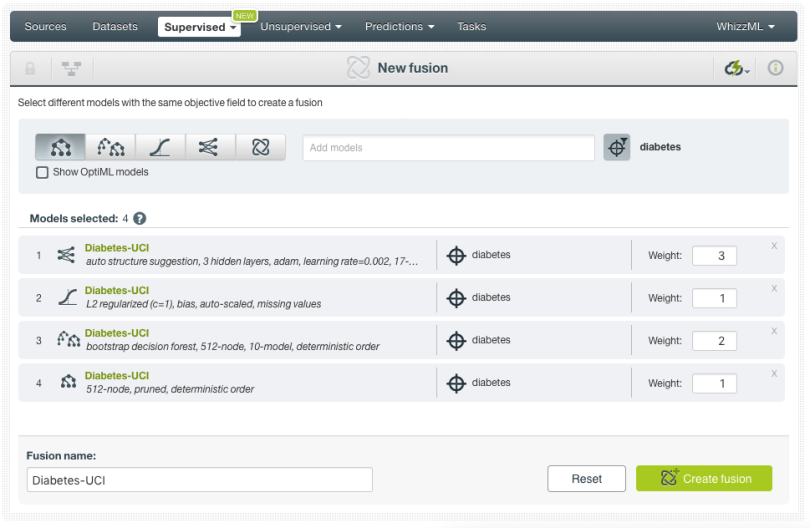The width and height of the screenshot is (810, 528).
Task: Enable Show OptiML models checkbox
Action: 42,172
